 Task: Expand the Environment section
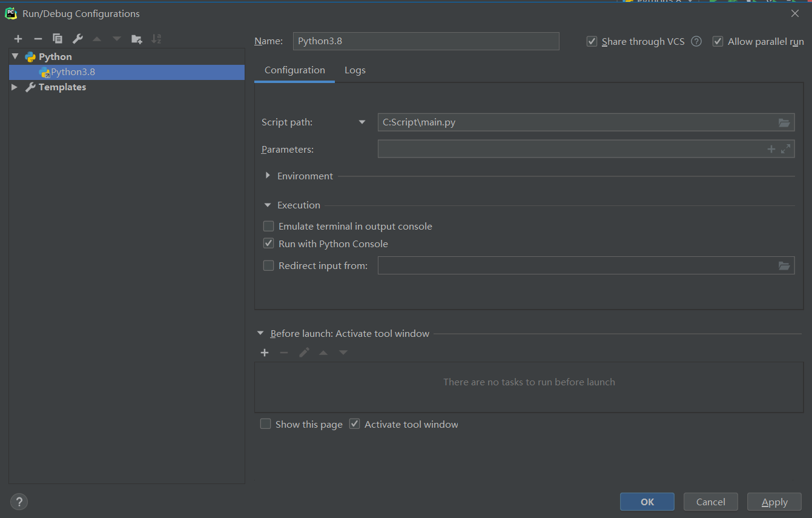268,175
